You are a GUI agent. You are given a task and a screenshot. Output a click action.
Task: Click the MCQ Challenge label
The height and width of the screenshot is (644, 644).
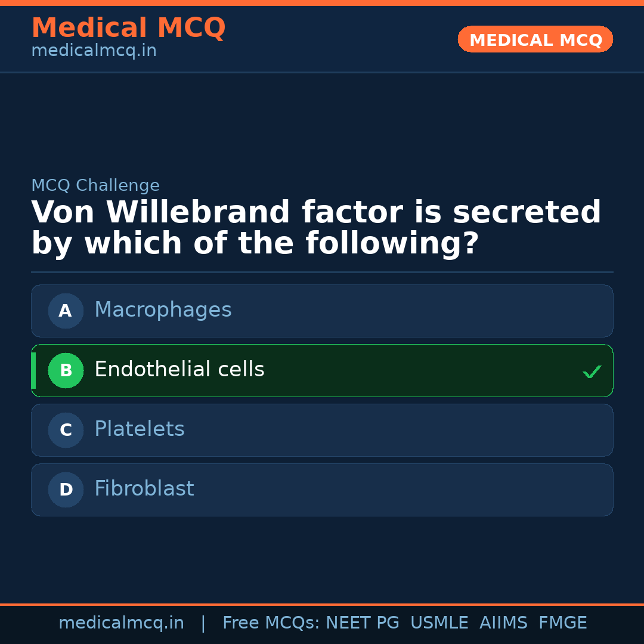pyautogui.click(x=95, y=185)
